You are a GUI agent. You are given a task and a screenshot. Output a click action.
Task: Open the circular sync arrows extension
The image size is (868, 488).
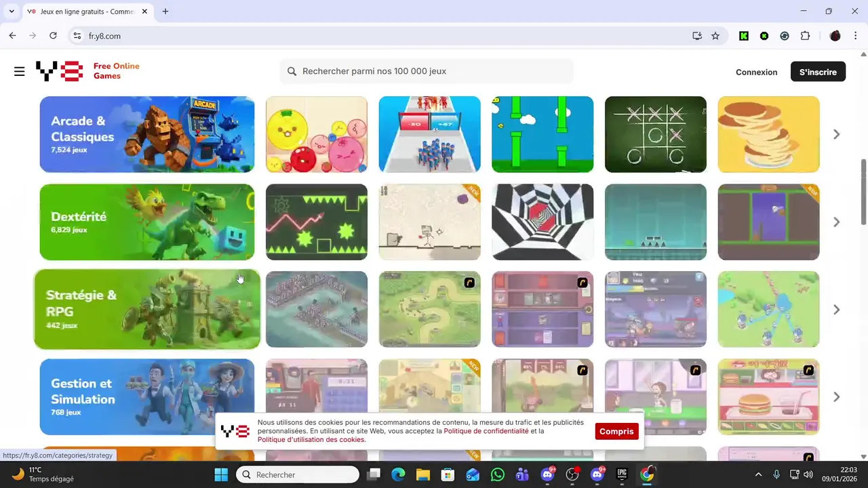(785, 36)
